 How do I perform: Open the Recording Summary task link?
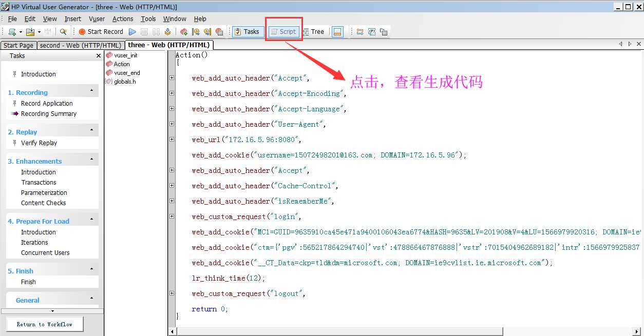pyautogui.click(x=49, y=114)
